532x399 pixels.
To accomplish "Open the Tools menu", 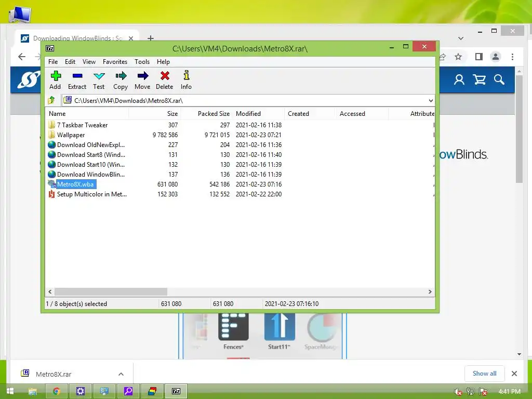I will coord(142,61).
